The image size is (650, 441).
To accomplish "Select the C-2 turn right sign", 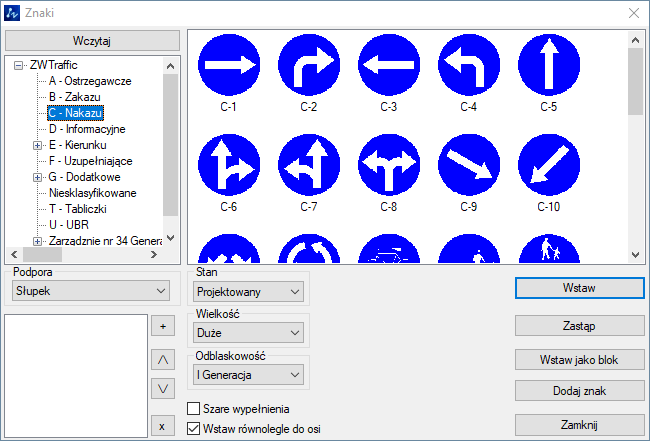I will [308, 63].
